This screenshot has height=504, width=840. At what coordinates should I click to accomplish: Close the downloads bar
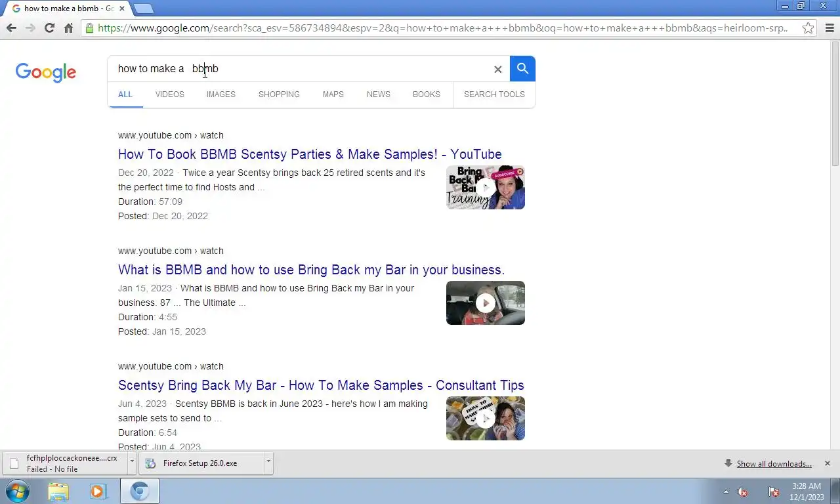point(827,463)
